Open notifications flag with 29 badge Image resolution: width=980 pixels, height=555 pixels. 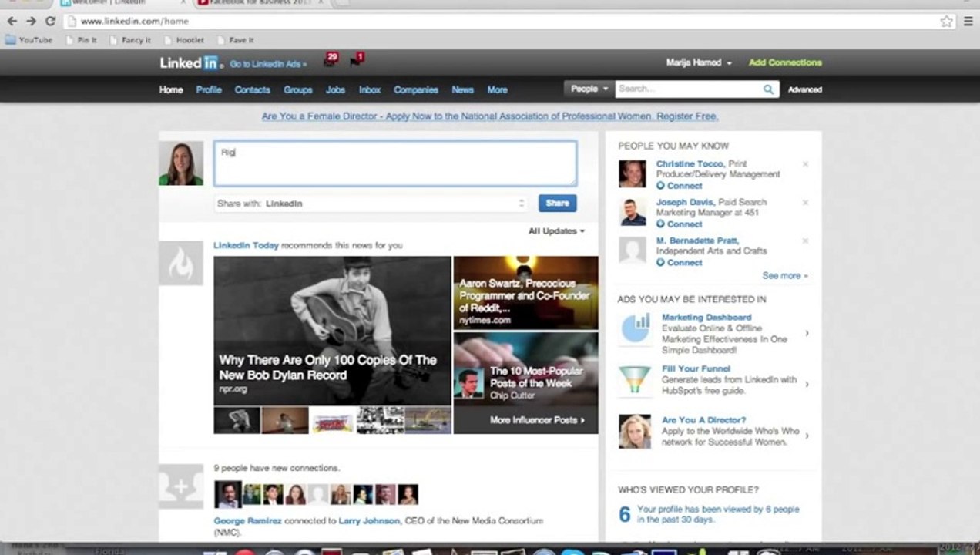click(x=331, y=59)
